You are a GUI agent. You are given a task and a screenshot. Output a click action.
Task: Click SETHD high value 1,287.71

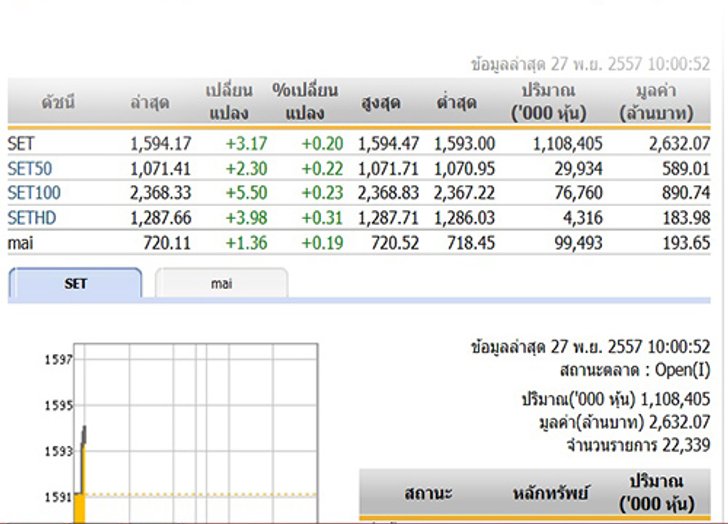(389, 218)
